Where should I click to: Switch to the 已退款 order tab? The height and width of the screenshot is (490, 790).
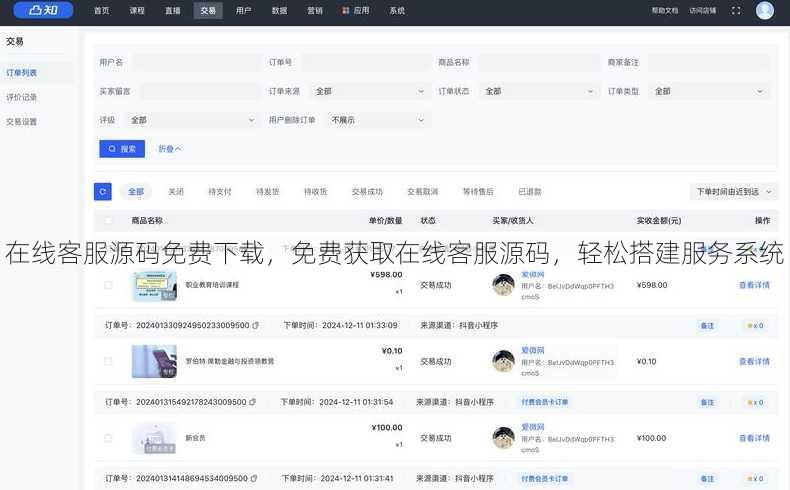coord(530,192)
